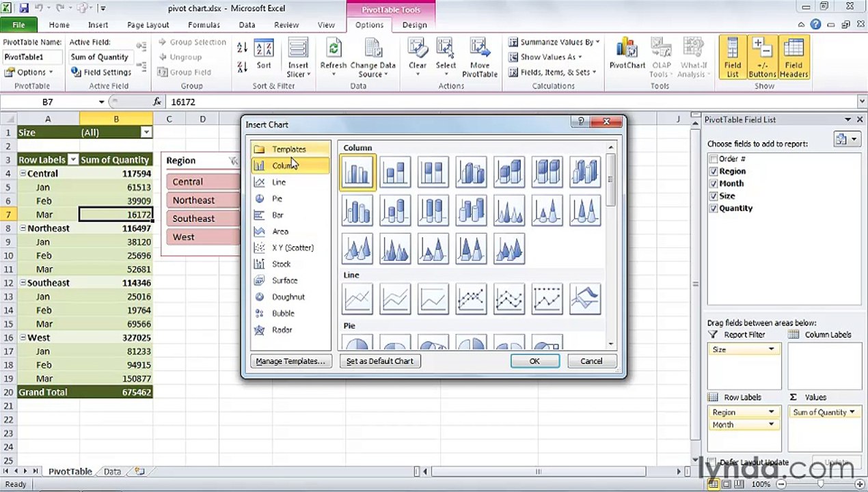The image size is (868, 492).
Task: Click the Refresh data ribbon icon
Action: pos(334,57)
